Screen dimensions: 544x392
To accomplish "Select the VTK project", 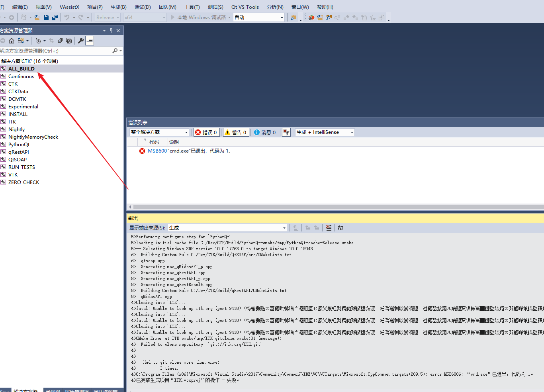I will coord(13,174).
